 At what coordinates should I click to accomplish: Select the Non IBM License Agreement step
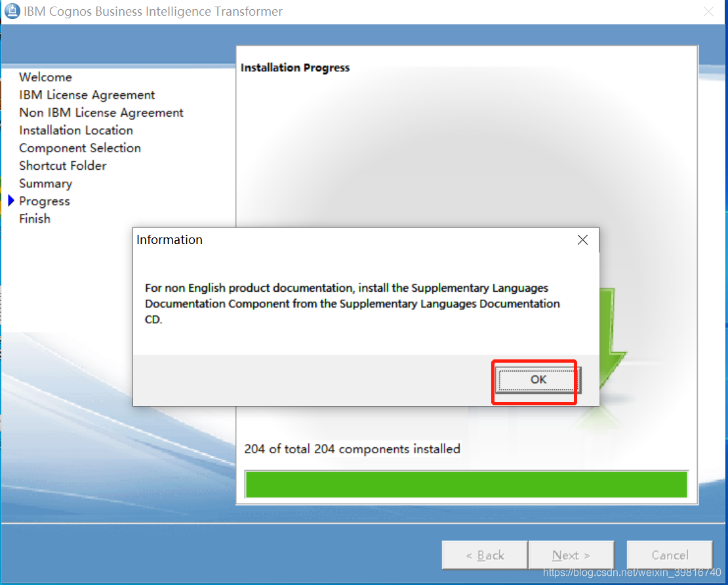click(x=101, y=112)
